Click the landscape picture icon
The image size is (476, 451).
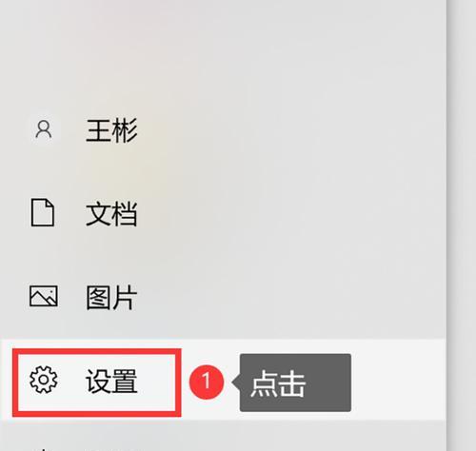coord(44,296)
